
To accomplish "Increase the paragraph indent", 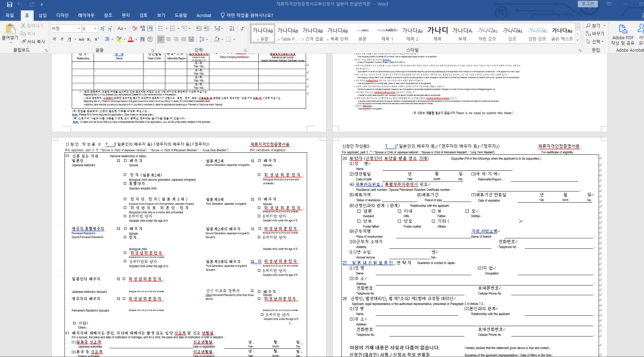I will tap(207, 28).
